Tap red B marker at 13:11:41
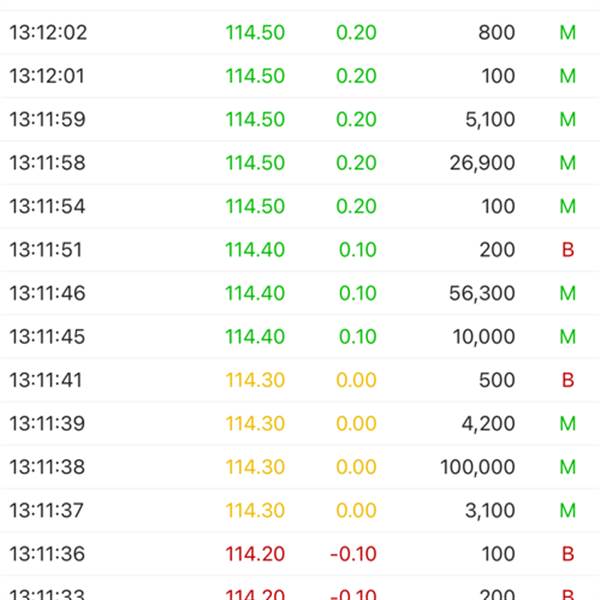Image resolution: width=600 pixels, height=600 pixels. 568,380
